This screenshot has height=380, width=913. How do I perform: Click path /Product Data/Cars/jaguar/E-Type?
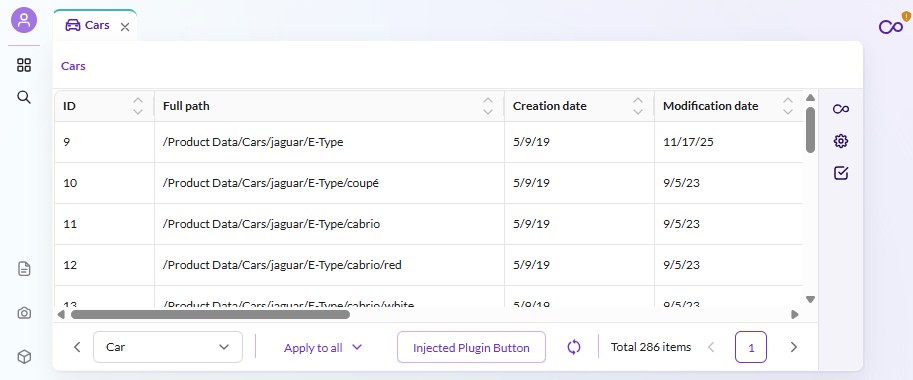(253, 142)
